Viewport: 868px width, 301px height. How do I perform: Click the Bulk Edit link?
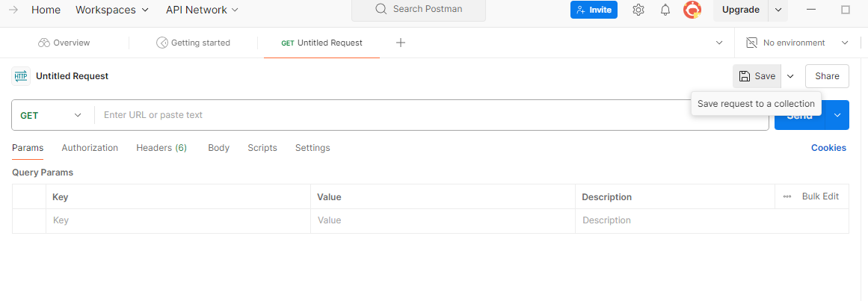[x=820, y=196]
